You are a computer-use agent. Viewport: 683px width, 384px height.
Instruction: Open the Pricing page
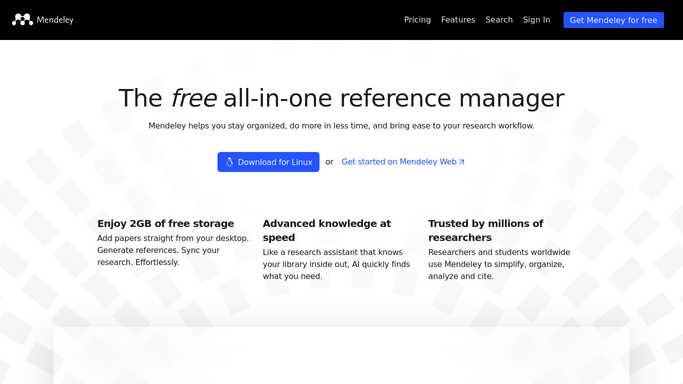(417, 20)
